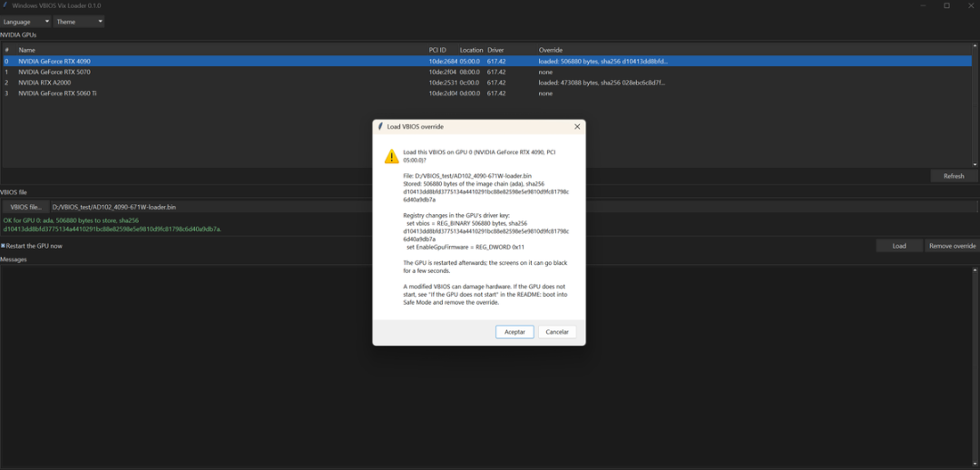Viewport: 980px width, 470px height.
Task: Click the green OK for GPU 0 status text
Action: [x=113, y=225]
